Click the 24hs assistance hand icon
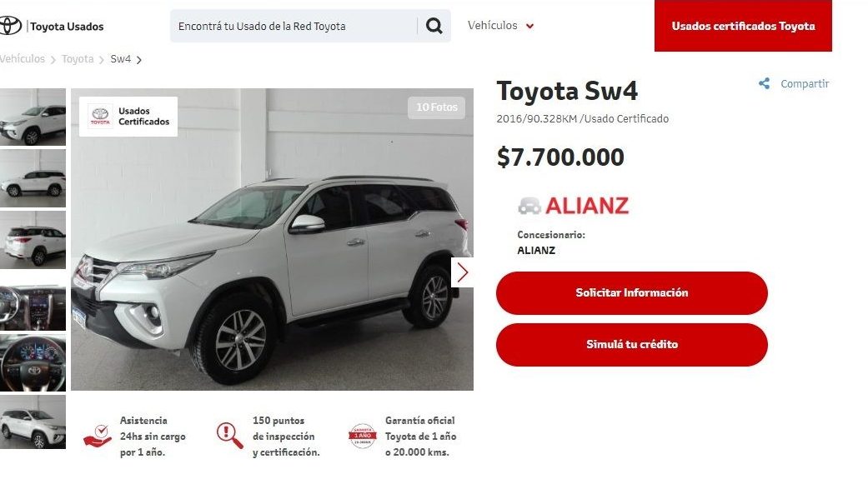The width and height of the screenshot is (868, 484). (98, 436)
